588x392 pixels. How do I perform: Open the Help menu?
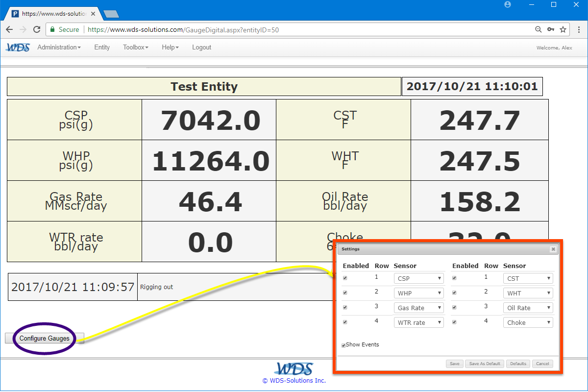(x=170, y=48)
